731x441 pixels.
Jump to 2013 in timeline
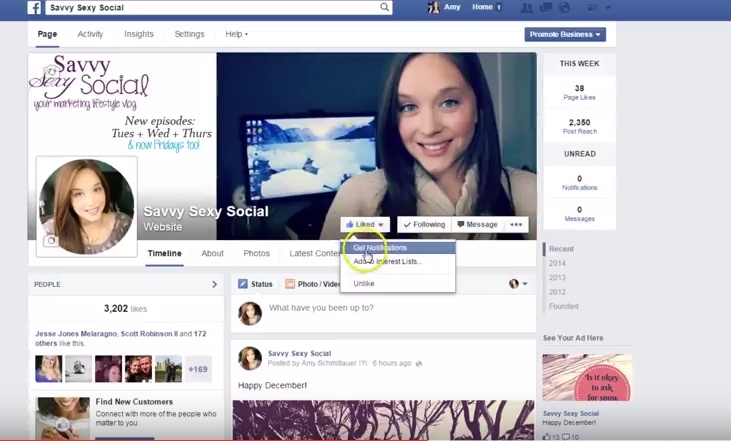[557, 278]
